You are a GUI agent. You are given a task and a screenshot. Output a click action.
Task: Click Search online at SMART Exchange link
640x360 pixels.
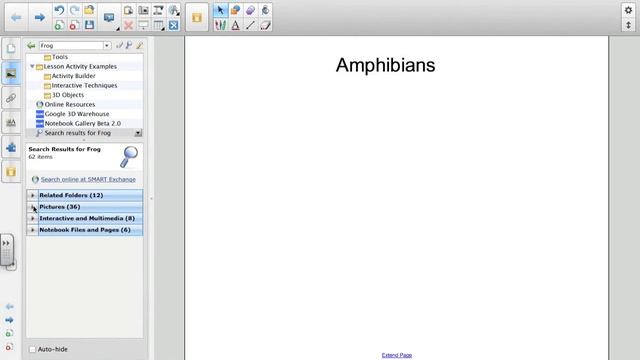(x=88, y=179)
